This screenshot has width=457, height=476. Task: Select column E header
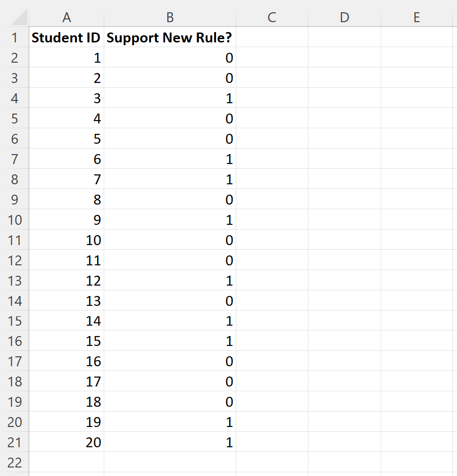click(417, 17)
